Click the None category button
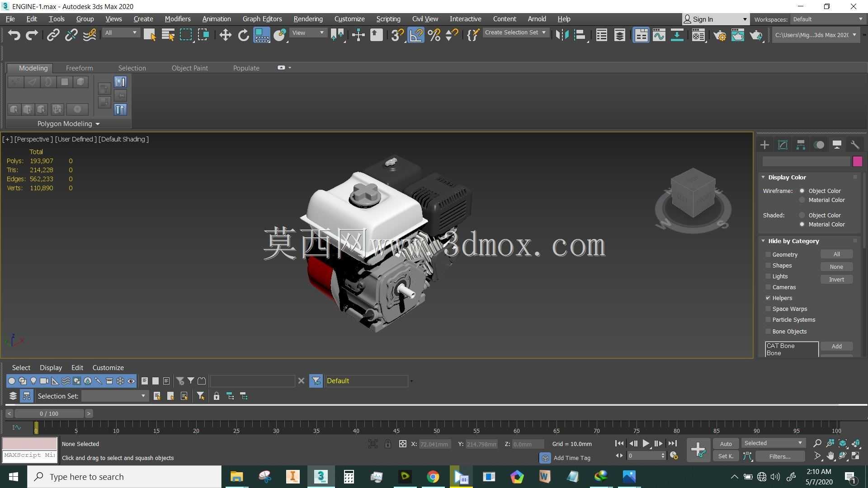This screenshot has width=868, height=488. (836, 267)
